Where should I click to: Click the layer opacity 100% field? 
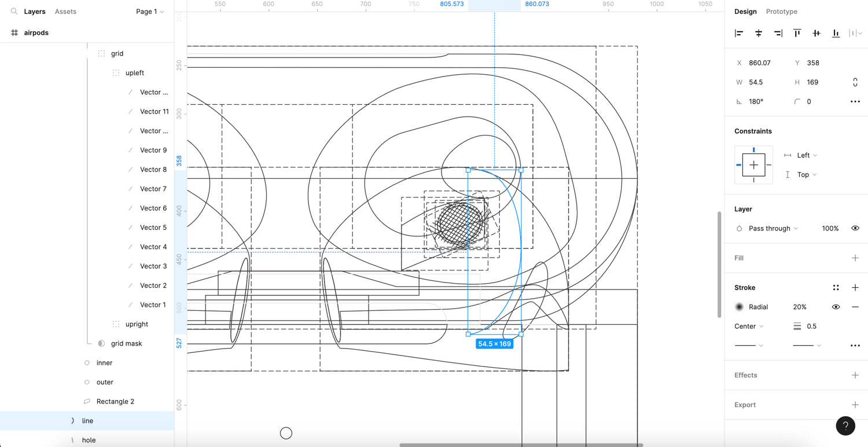tap(830, 229)
